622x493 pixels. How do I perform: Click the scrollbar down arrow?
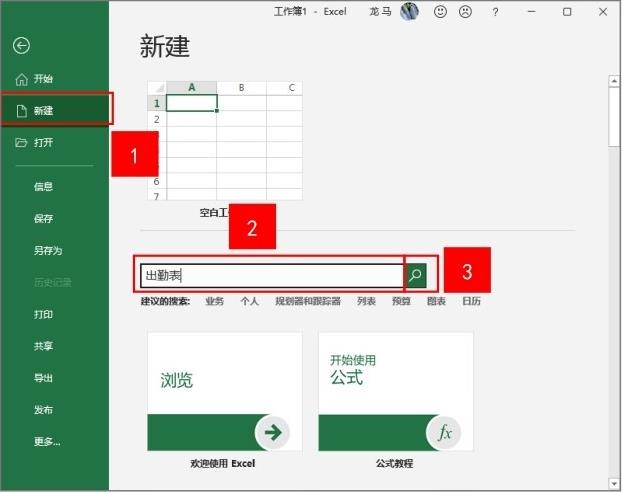pos(614,483)
